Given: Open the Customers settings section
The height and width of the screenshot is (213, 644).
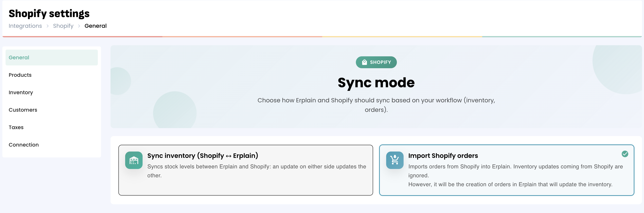Looking at the screenshot, I should coord(23,110).
